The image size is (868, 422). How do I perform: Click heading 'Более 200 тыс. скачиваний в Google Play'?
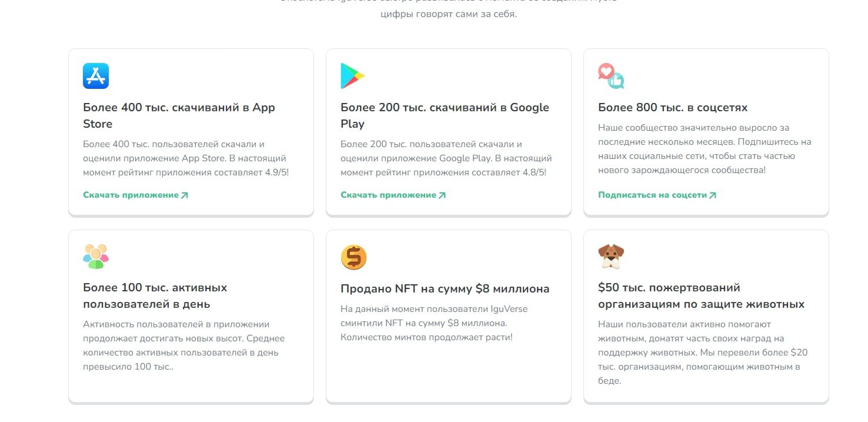click(445, 115)
